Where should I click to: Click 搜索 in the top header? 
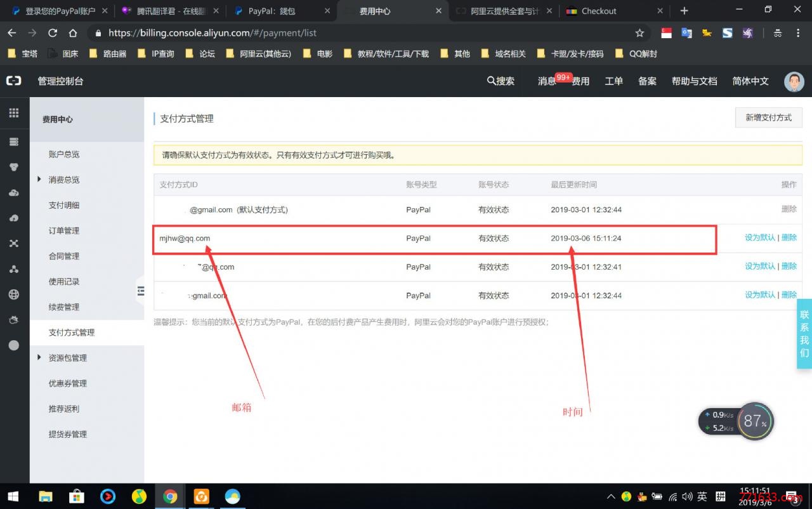tap(501, 81)
